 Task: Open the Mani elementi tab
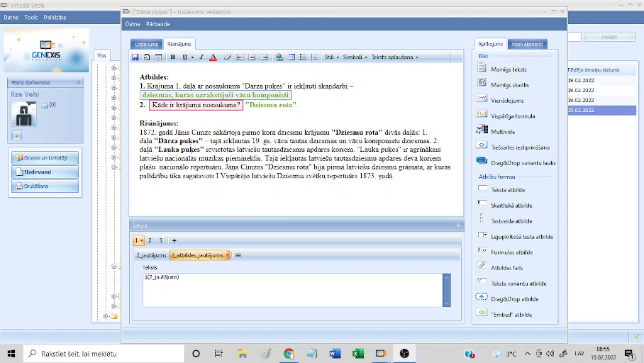[x=528, y=44]
